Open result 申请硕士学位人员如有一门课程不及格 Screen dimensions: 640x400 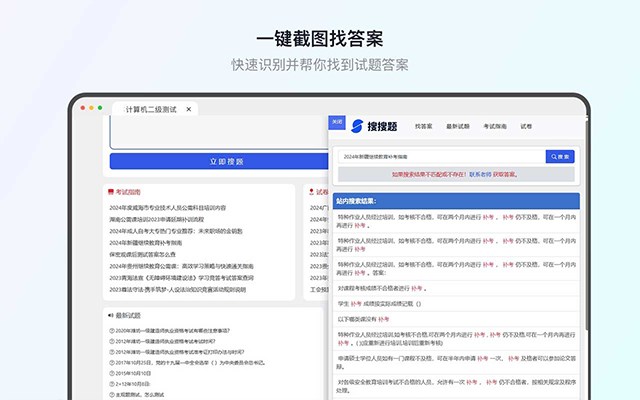coord(456,362)
